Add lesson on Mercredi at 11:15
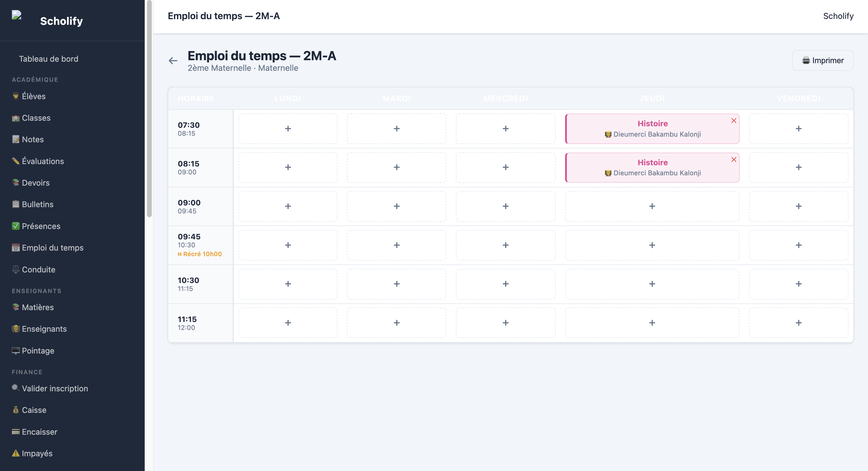Screen dimensions: 868x471 tap(505, 323)
